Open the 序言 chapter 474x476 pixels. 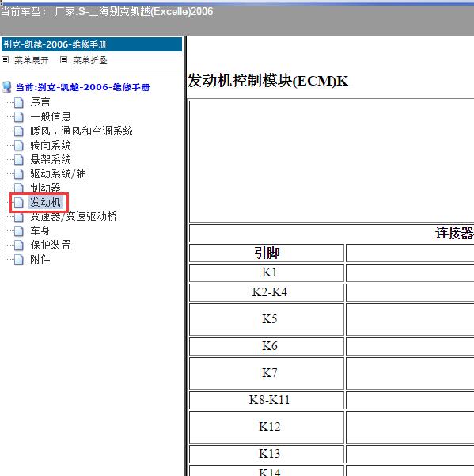tap(40, 102)
